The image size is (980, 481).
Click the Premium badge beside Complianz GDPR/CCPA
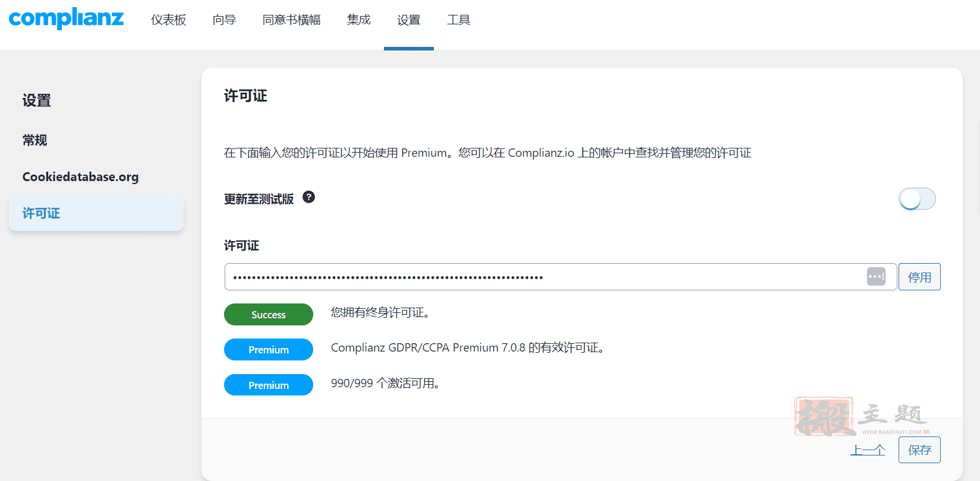(269, 349)
